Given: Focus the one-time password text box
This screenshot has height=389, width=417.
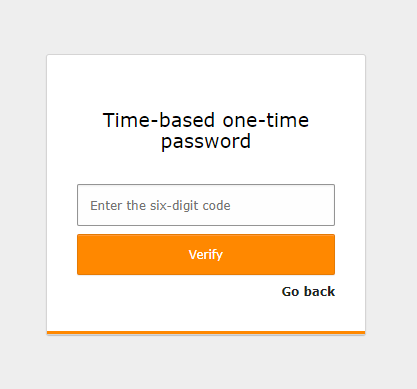Looking at the screenshot, I should [206, 205].
